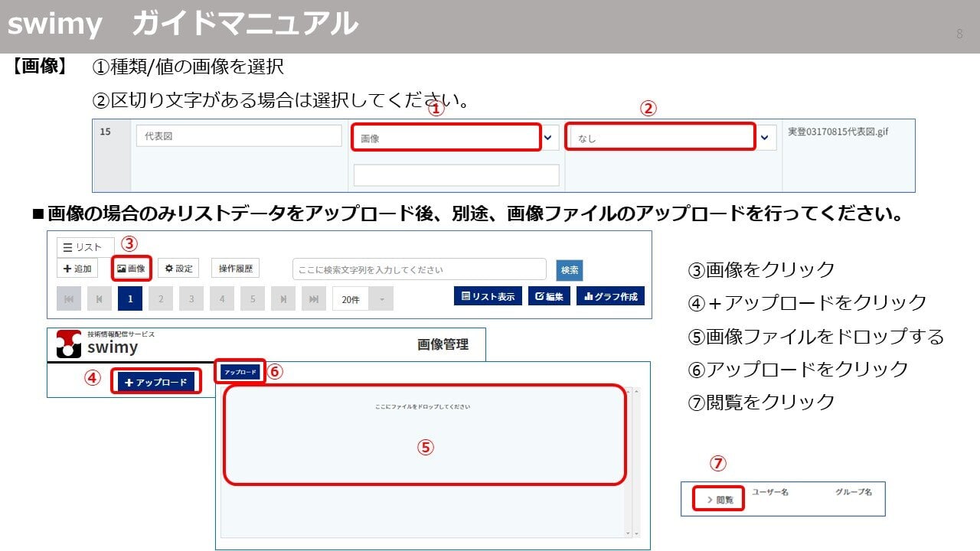Click the 編集 edit button
The image size is (980, 551).
[549, 296]
